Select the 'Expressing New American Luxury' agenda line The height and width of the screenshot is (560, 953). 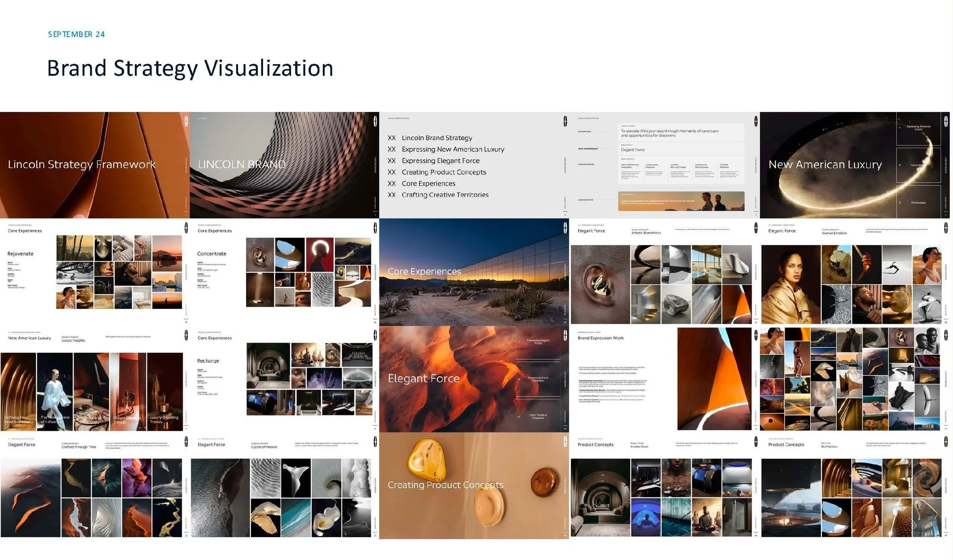tap(453, 149)
